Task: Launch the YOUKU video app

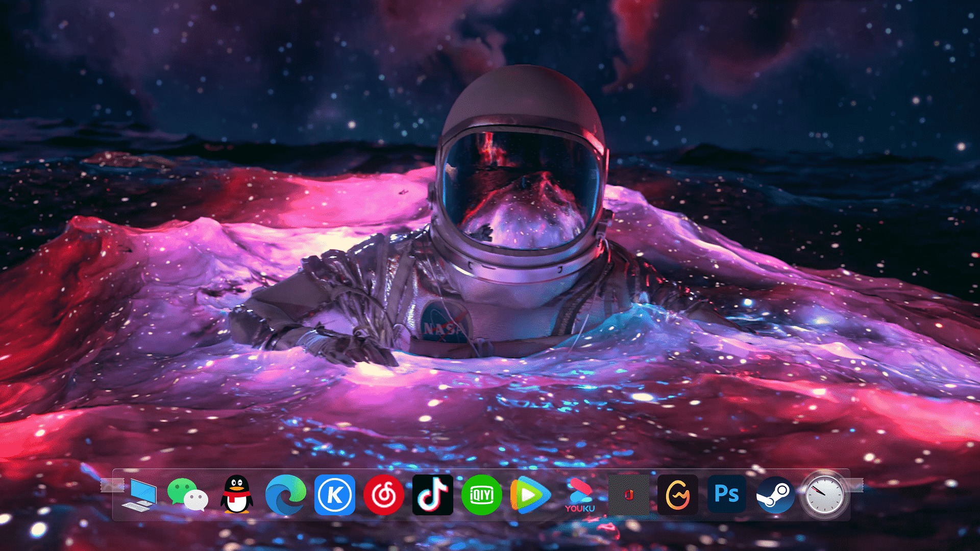Action: tap(580, 495)
